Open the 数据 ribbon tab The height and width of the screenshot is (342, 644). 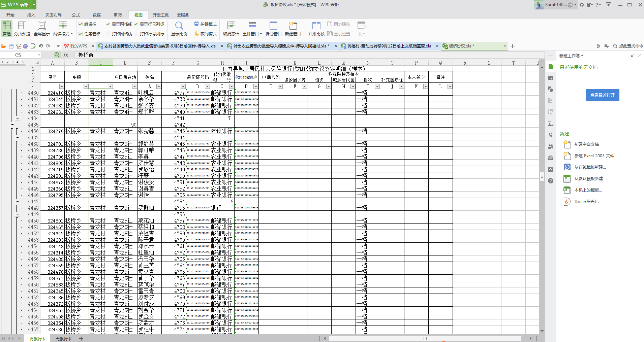pos(97,15)
